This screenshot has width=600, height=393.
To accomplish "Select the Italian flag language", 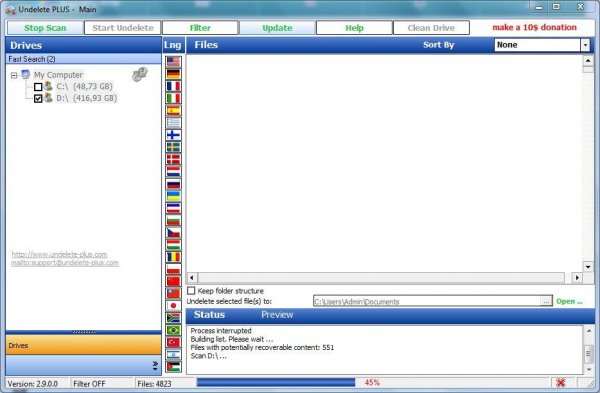I will pyautogui.click(x=173, y=98).
